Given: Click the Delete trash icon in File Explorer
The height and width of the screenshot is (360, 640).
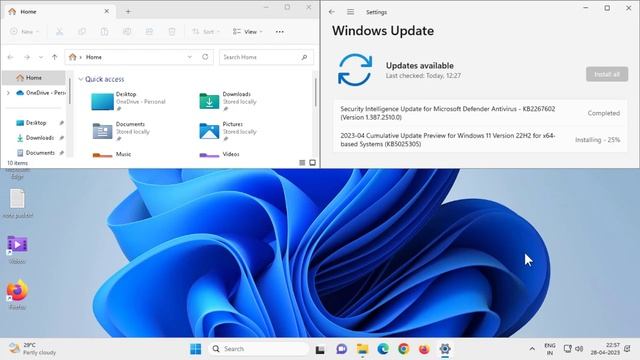Looking at the screenshot, I should pos(172,31).
